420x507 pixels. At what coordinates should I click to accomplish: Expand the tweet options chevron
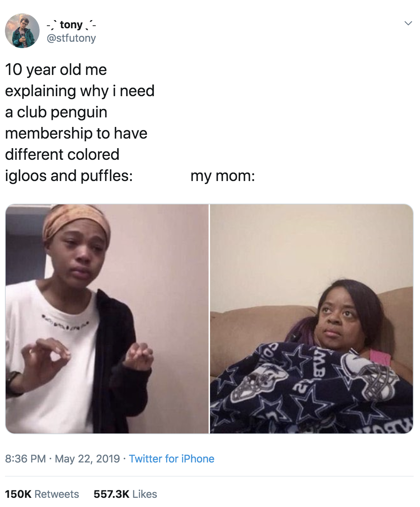pyautogui.click(x=408, y=23)
